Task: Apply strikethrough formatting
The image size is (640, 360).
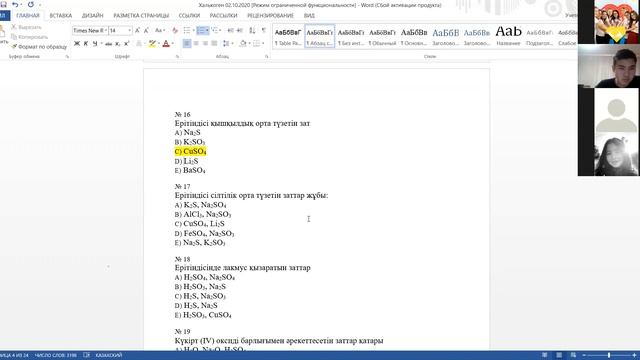Action: tap(109, 44)
